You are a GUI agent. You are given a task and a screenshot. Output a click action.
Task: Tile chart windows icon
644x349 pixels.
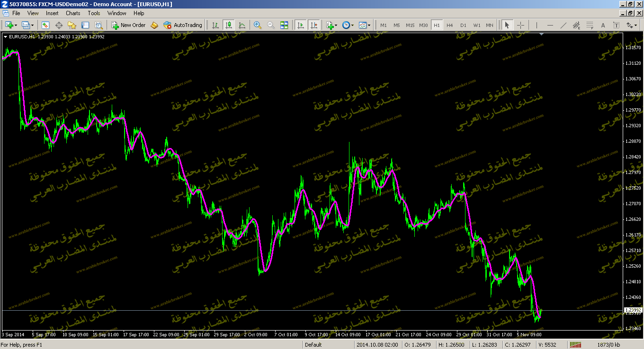click(x=284, y=25)
